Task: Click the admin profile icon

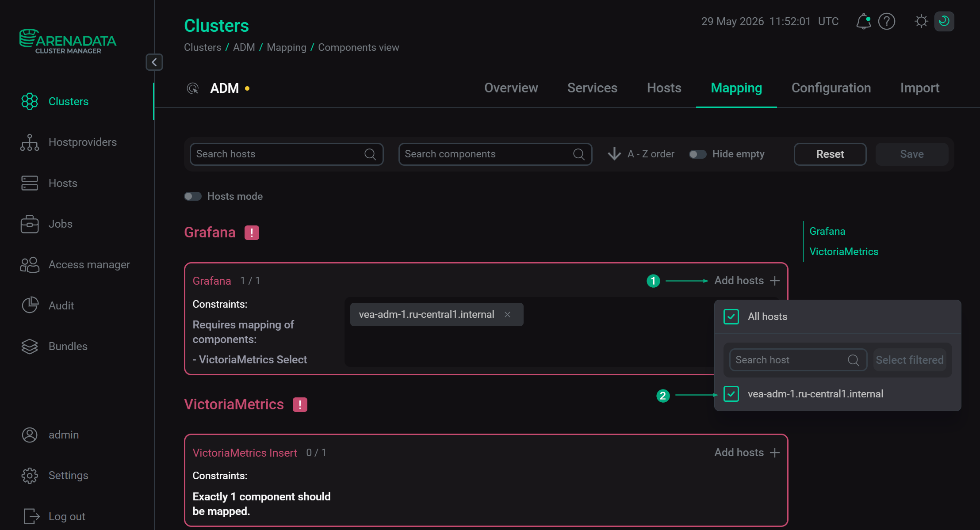Action: 30,435
